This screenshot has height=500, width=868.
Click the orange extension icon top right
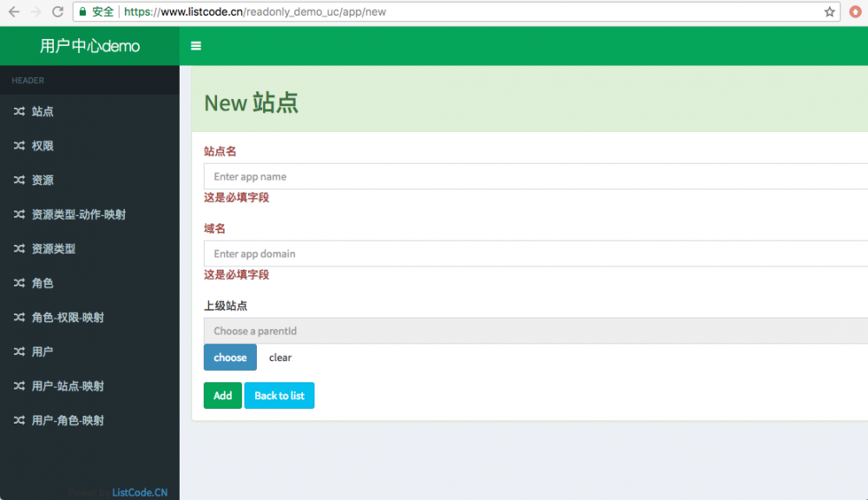(x=854, y=12)
